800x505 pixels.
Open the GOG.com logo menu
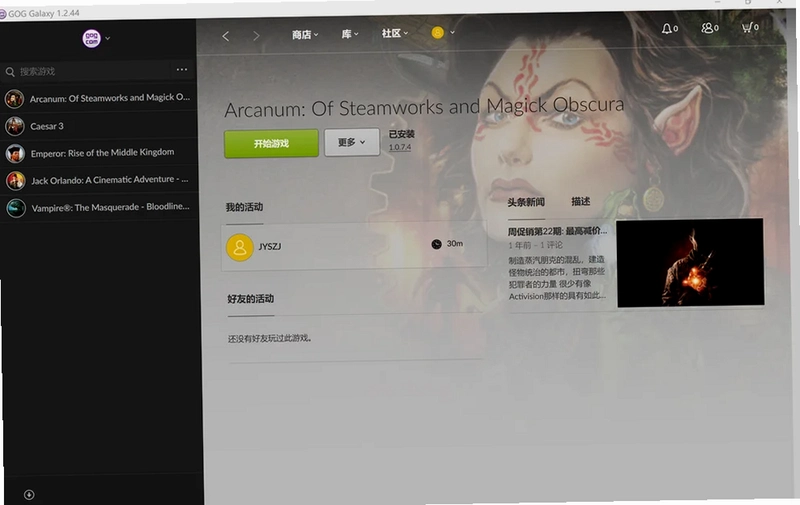tap(91, 38)
